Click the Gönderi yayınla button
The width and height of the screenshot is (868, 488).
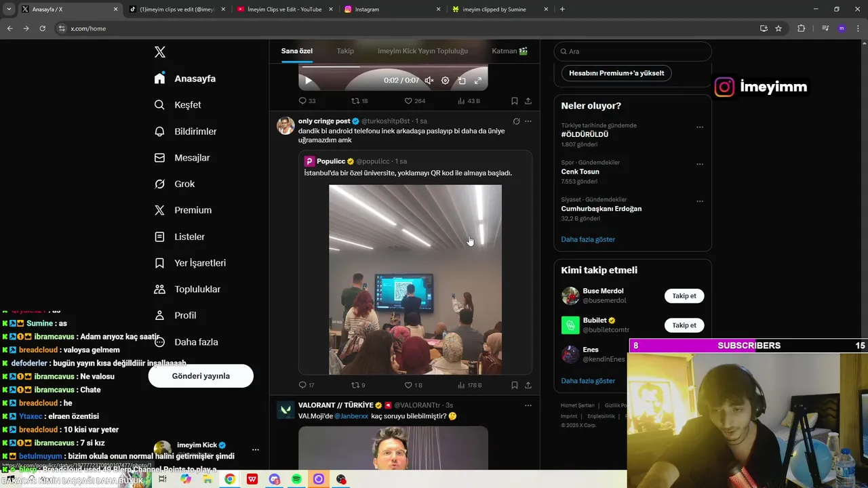(201, 376)
